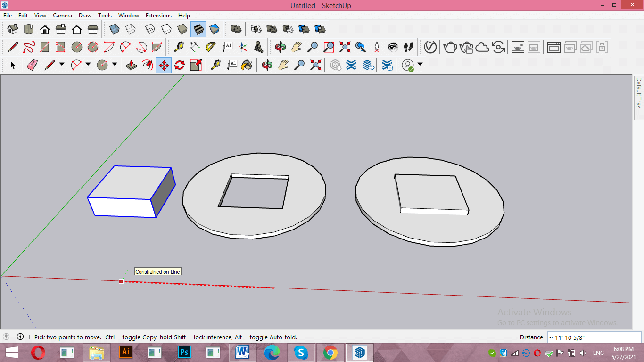Expand the Default Tray panel
644x362 pixels.
tap(639, 93)
